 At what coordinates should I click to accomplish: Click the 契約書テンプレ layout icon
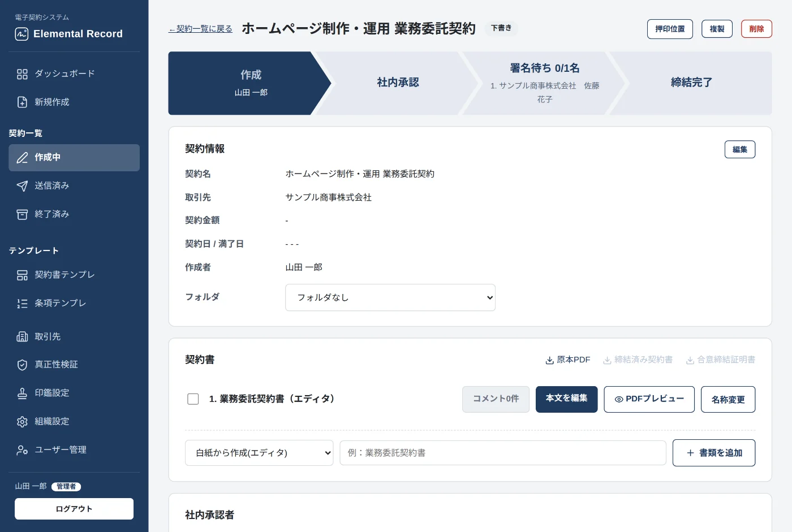22,275
